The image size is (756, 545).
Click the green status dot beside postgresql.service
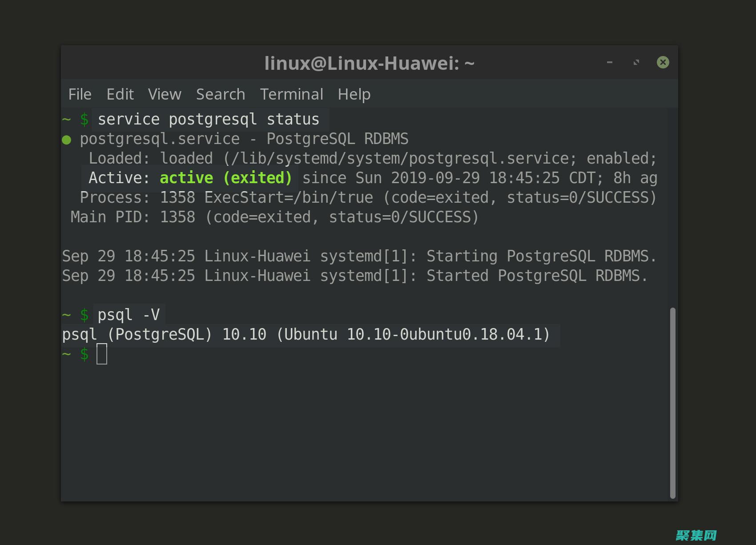[x=67, y=140]
